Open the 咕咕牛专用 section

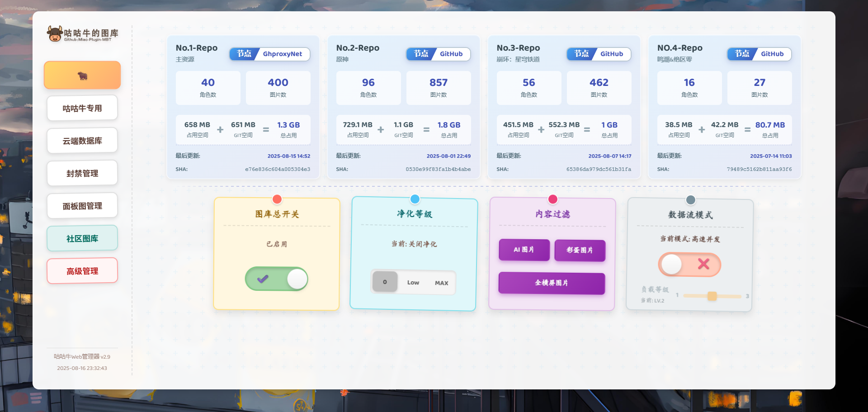82,108
